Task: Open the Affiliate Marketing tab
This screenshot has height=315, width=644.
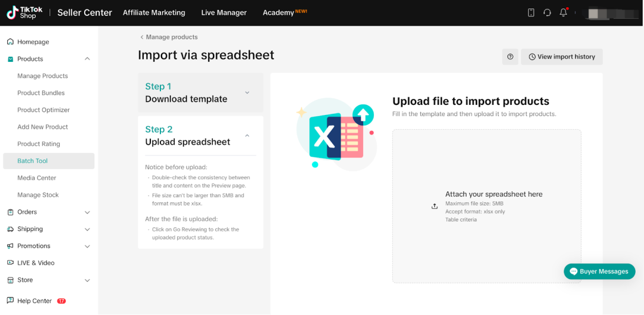Action: (x=154, y=13)
